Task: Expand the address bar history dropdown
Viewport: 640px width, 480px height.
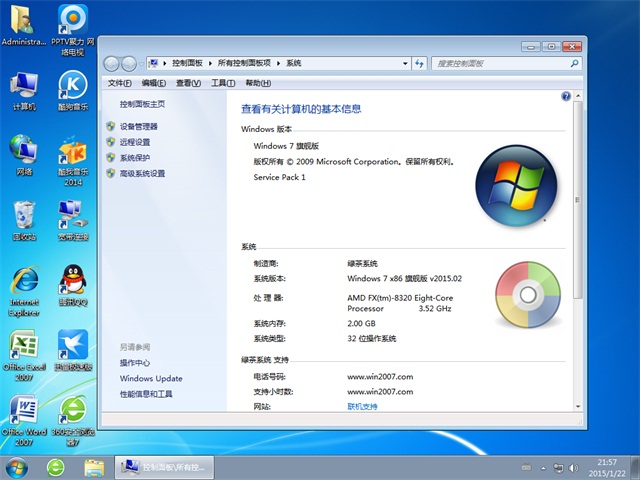Action: 406,63
